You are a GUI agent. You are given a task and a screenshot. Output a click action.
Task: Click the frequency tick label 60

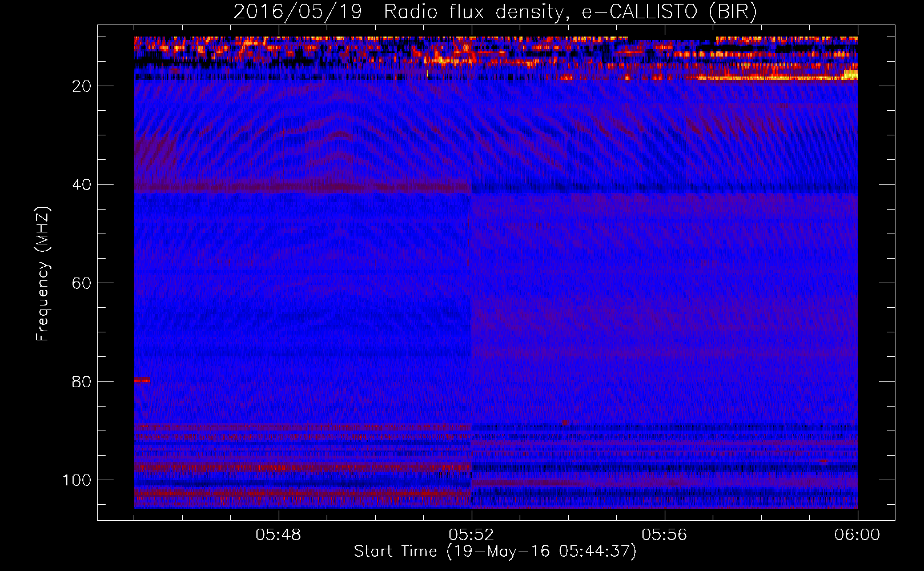tap(82, 283)
